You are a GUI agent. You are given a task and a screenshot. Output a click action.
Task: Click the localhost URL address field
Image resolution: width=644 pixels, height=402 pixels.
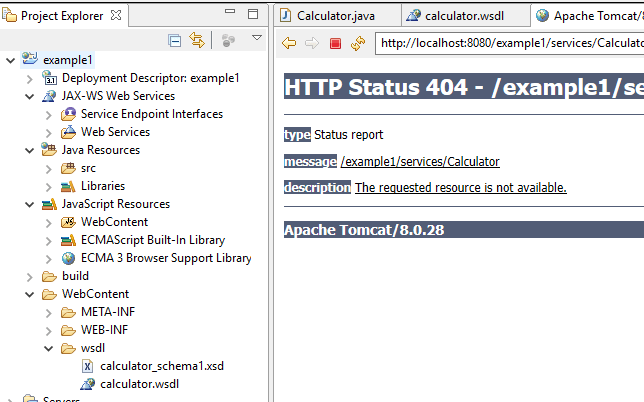[509, 43]
